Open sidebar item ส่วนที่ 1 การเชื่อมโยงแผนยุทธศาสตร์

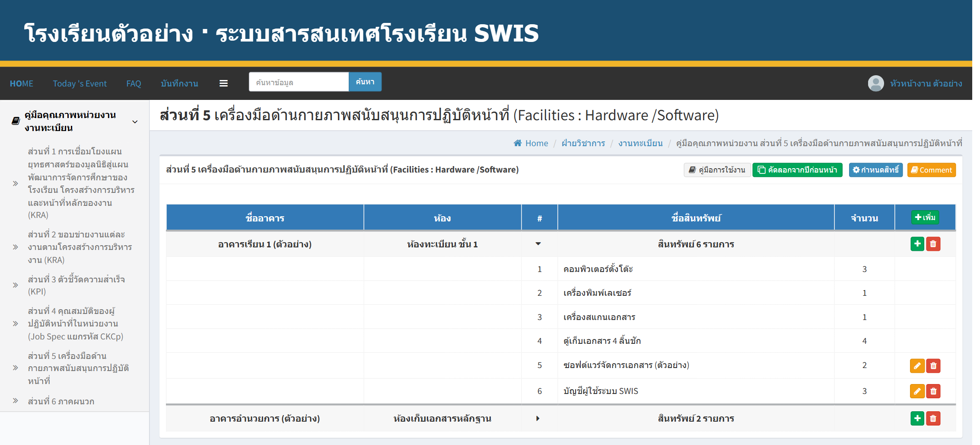81,183
